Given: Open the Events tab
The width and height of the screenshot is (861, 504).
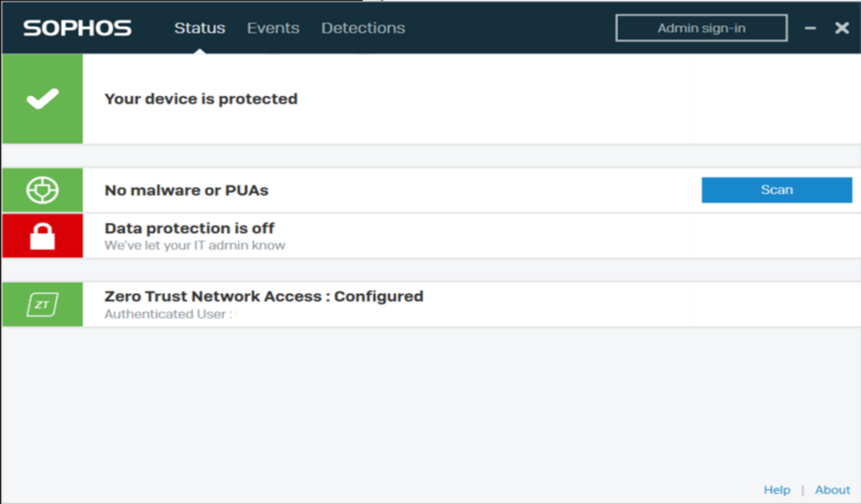Looking at the screenshot, I should coord(272,28).
